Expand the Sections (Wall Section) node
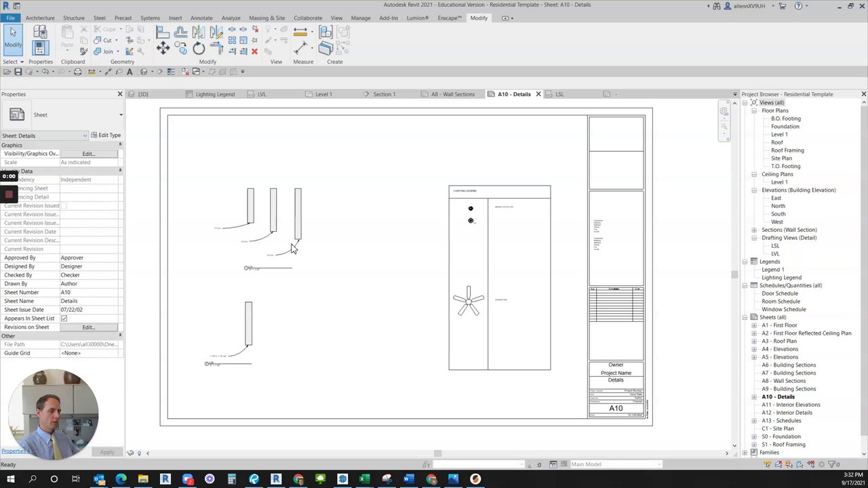Viewport: 868px width, 488px height. [x=754, y=230]
